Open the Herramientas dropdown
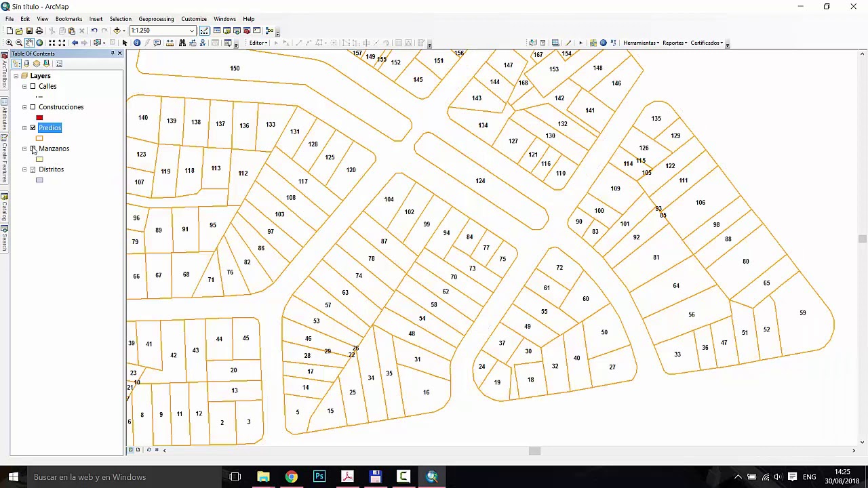868x488 pixels. [x=641, y=43]
